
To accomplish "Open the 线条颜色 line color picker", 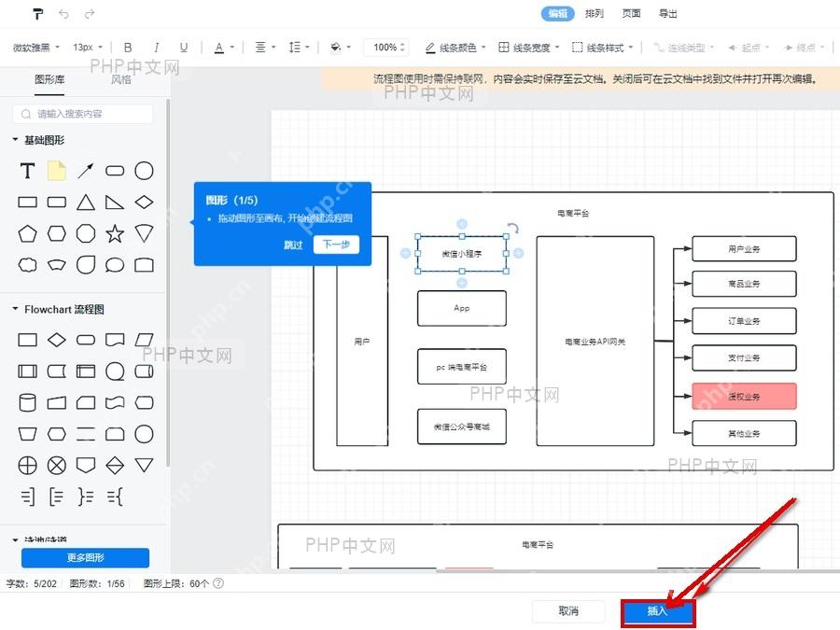I will [455, 48].
